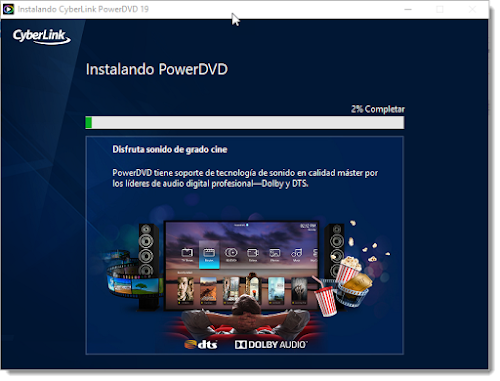
Task: Click the "Disfruta sonido de grado cine" headline
Action: coord(170,149)
